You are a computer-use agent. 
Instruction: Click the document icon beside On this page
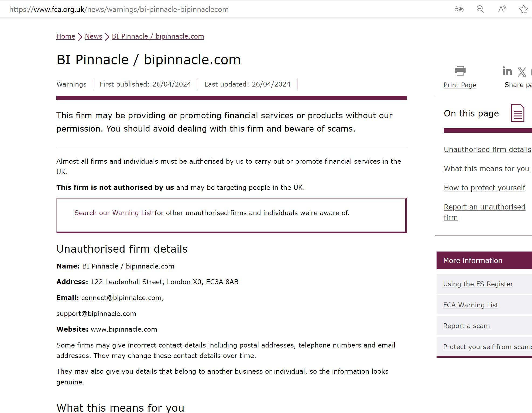point(517,113)
